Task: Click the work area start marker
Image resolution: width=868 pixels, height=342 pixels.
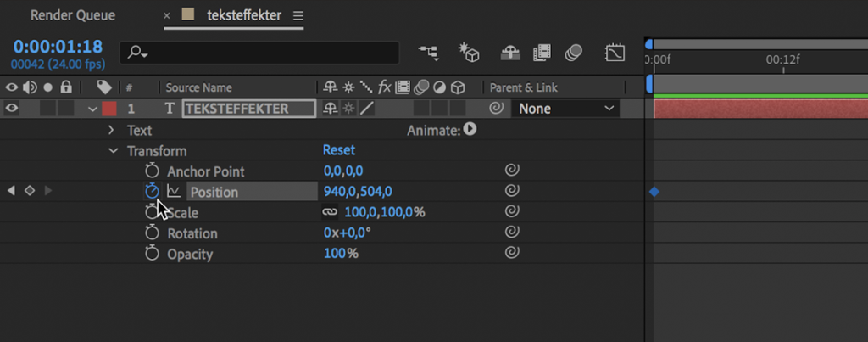Action: tap(649, 84)
